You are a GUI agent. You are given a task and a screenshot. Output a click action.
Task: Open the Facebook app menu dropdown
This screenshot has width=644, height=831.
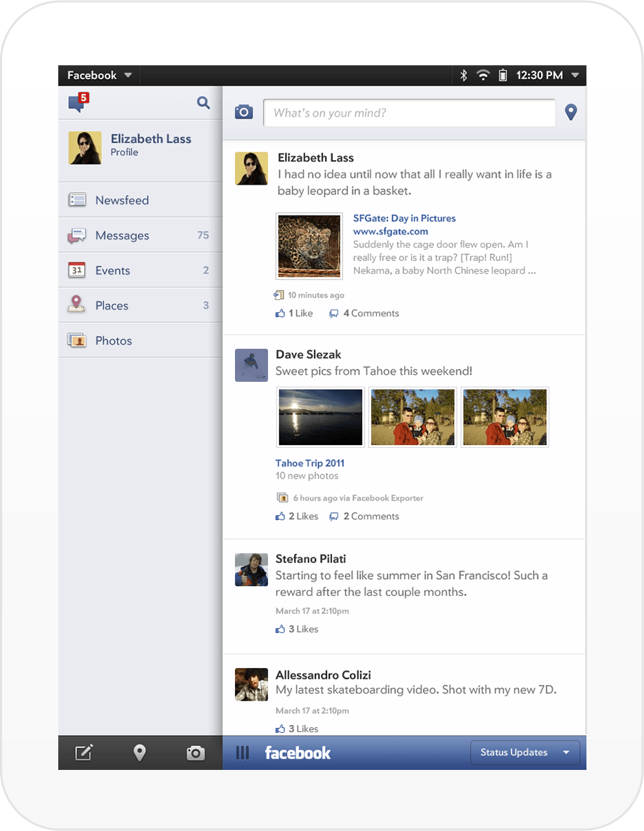point(100,75)
